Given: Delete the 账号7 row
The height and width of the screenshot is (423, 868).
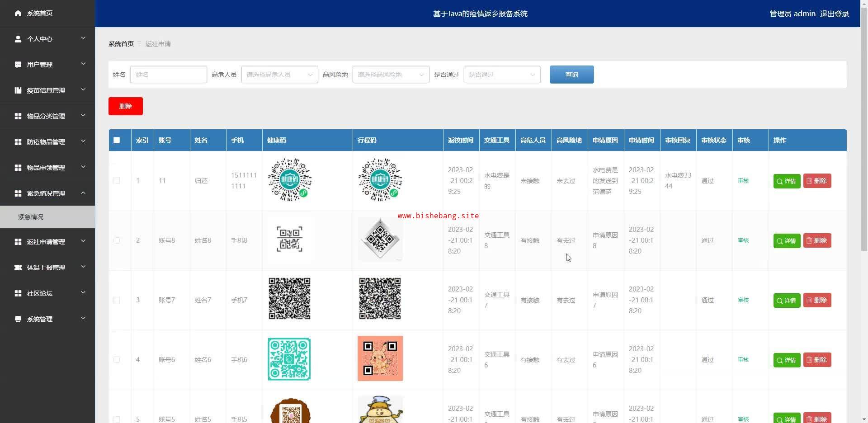Looking at the screenshot, I should coord(817,300).
